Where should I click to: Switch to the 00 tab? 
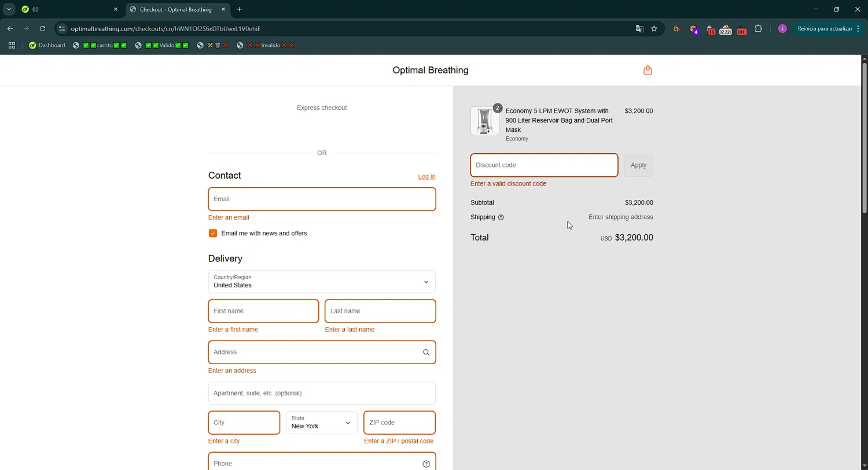click(67, 9)
